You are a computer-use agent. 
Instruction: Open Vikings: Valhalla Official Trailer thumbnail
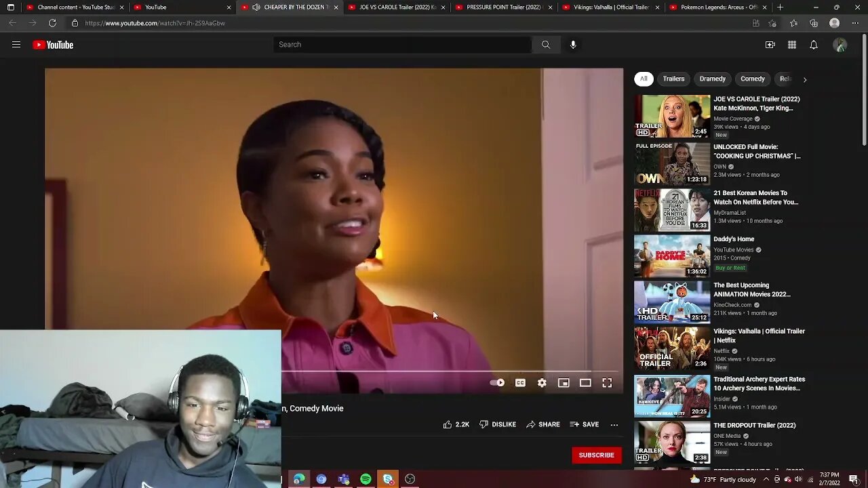pyautogui.click(x=672, y=348)
